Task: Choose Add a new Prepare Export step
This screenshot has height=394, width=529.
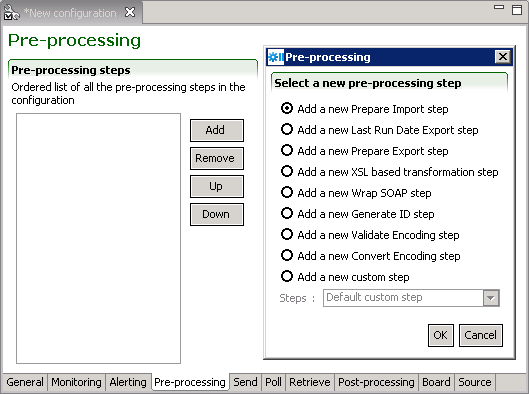Action: coord(364,151)
